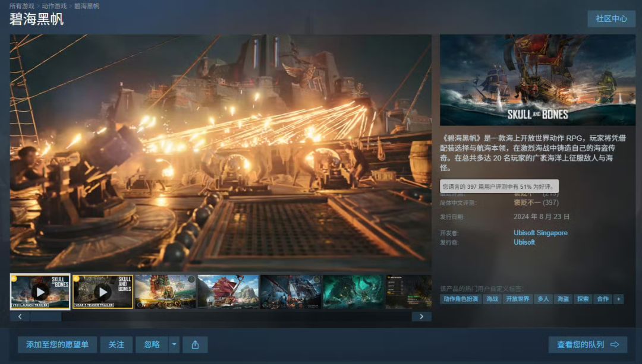Click the 忽略 ignore button
This screenshot has height=364, width=642.
tap(152, 345)
